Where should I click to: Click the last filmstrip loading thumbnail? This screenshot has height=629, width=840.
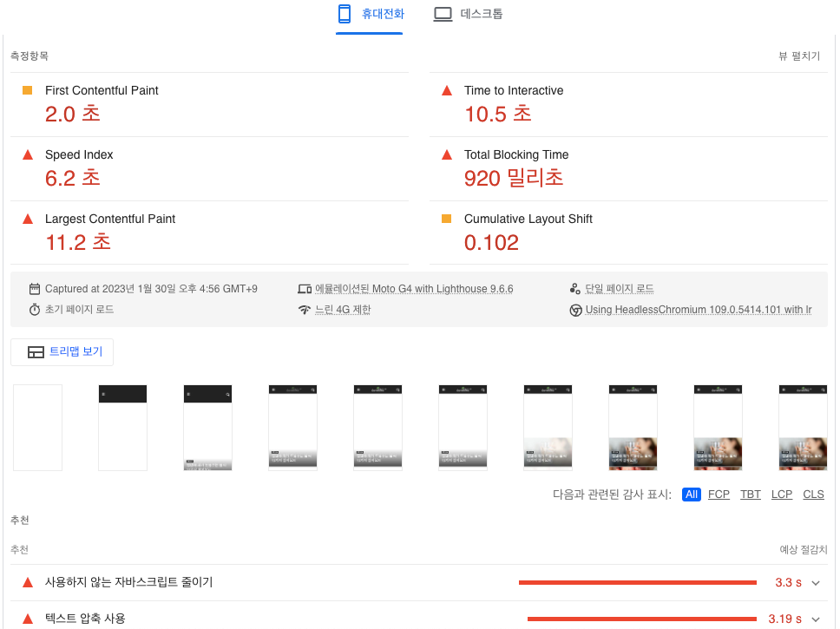(x=803, y=427)
